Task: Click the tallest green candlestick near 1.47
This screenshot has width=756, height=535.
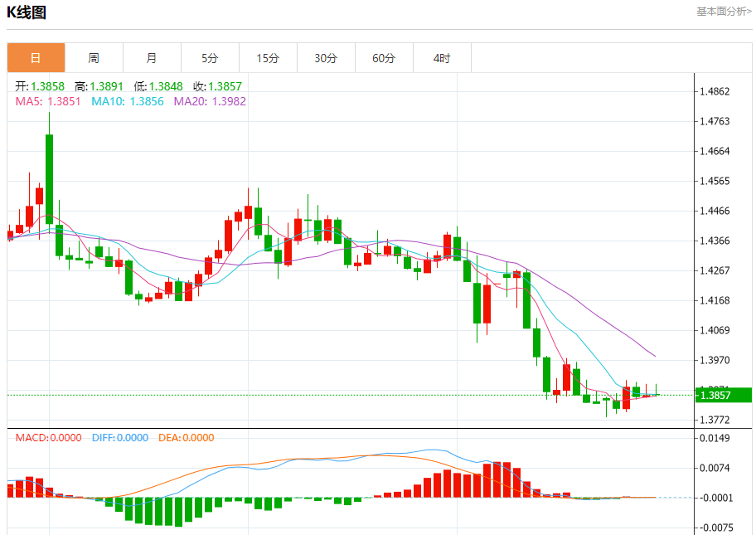Action: pyautogui.click(x=49, y=179)
